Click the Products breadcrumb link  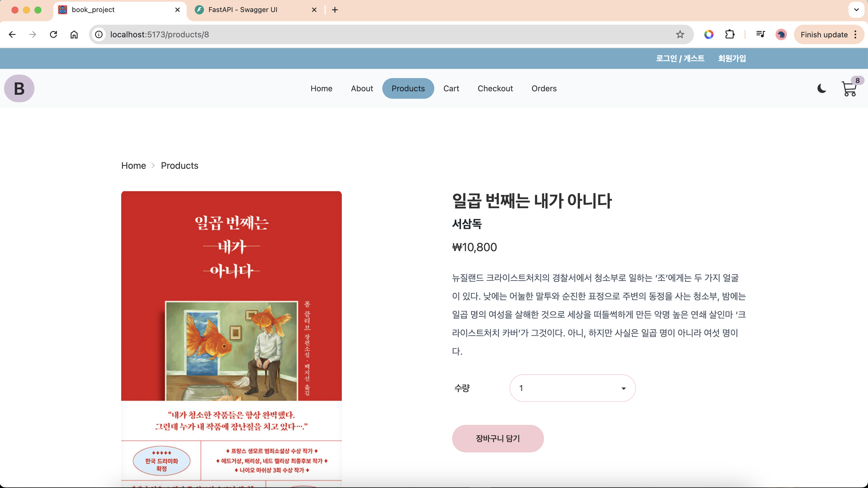pyautogui.click(x=180, y=165)
